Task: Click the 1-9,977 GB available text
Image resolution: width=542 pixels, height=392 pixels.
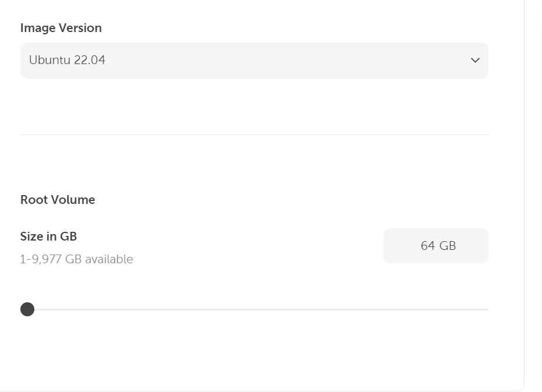Action: [76, 259]
